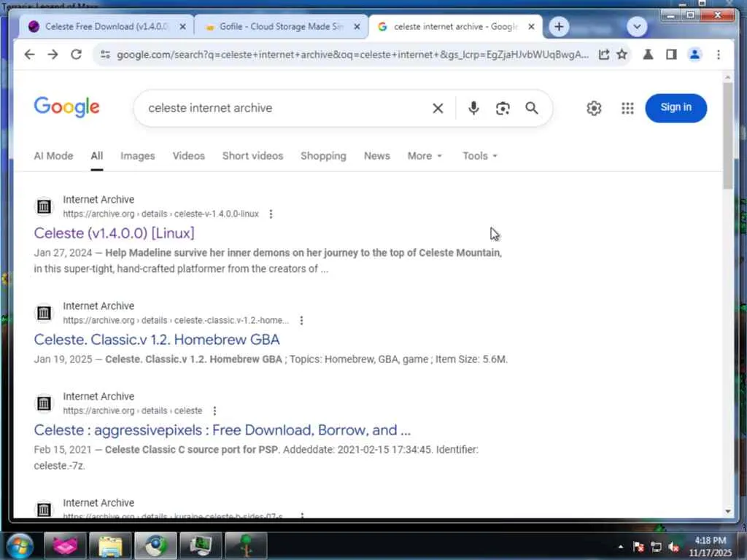
Task: Submit search with magnifier icon
Action: [x=532, y=108]
